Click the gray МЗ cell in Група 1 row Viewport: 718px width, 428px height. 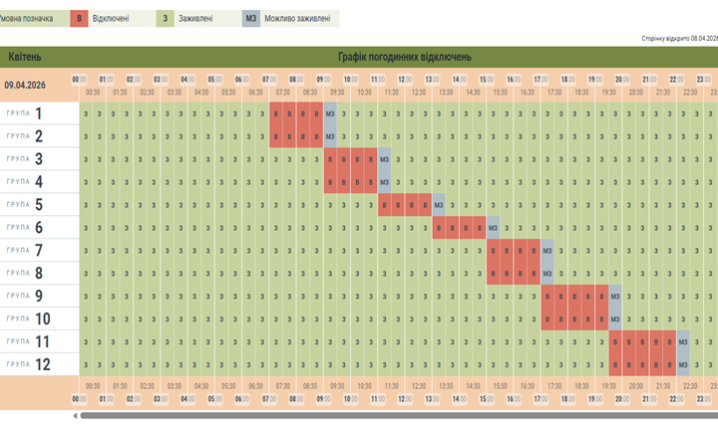click(330, 114)
